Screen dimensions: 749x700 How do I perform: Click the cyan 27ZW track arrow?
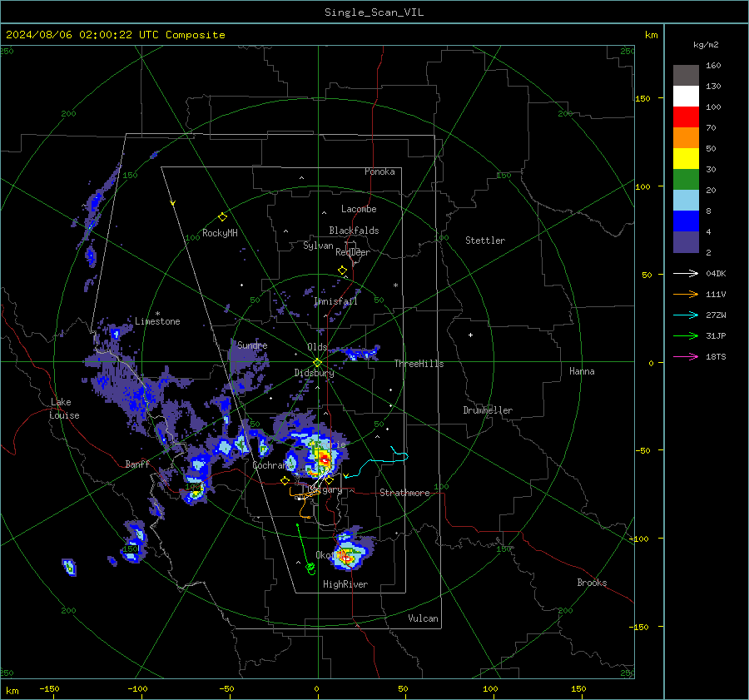pyautogui.click(x=686, y=315)
